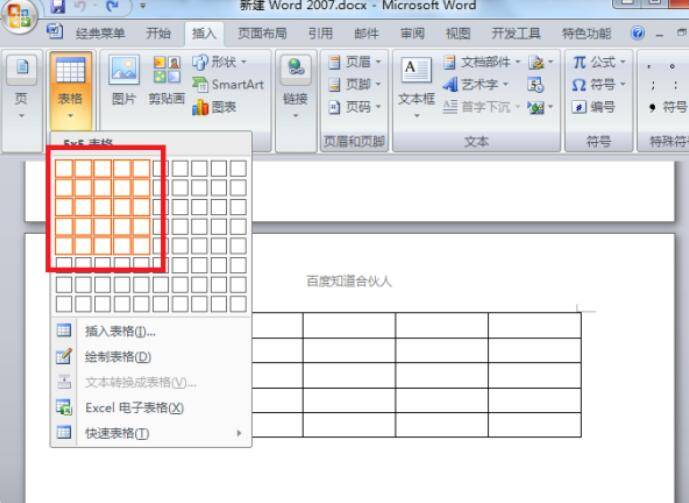Insert a picture with 图片 icon
Image resolution: width=689 pixels, height=503 pixels.
click(124, 84)
